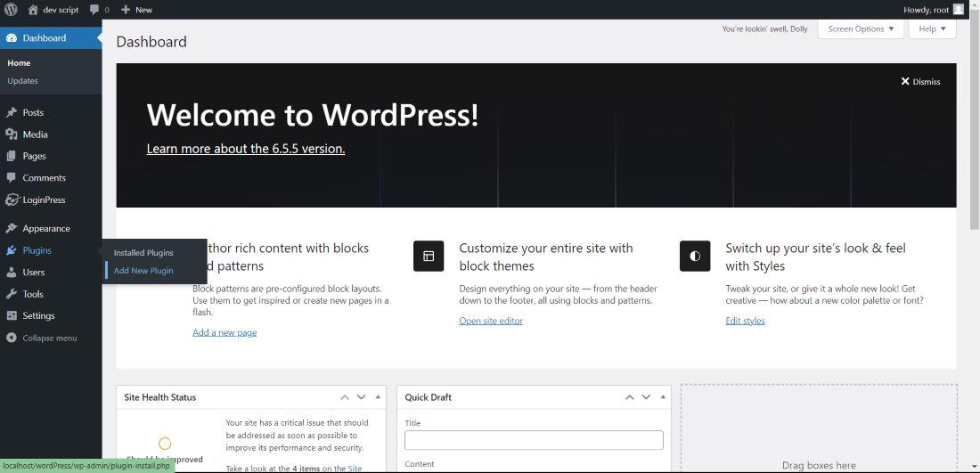Click the Media library icon
Image resolution: width=980 pixels, height=473 pixels.
point(12,135)
